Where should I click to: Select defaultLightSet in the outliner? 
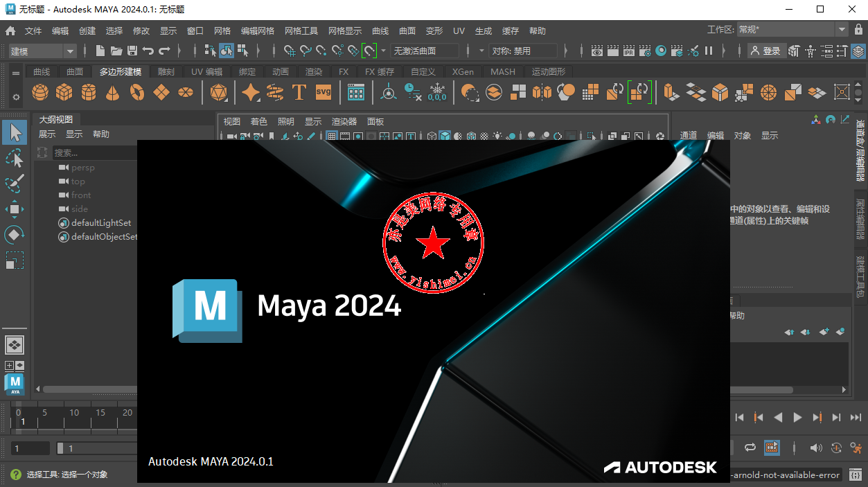[100, 223]
